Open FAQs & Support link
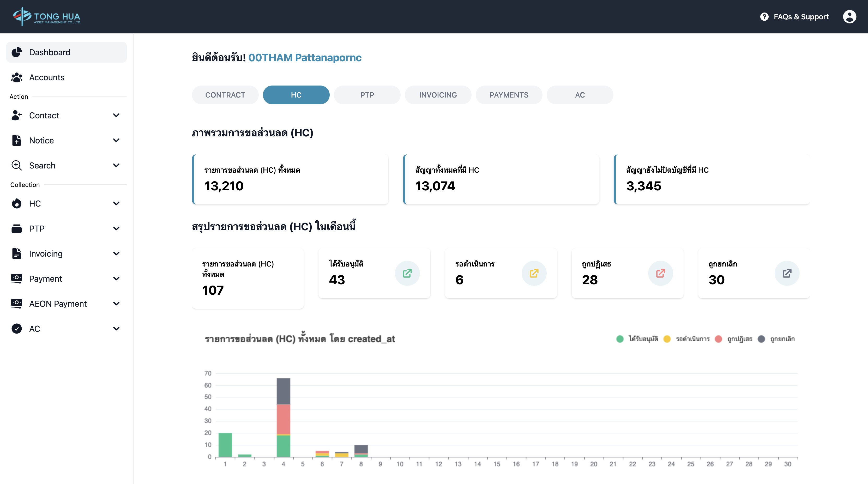868x484 pixels. pos(801,16)
